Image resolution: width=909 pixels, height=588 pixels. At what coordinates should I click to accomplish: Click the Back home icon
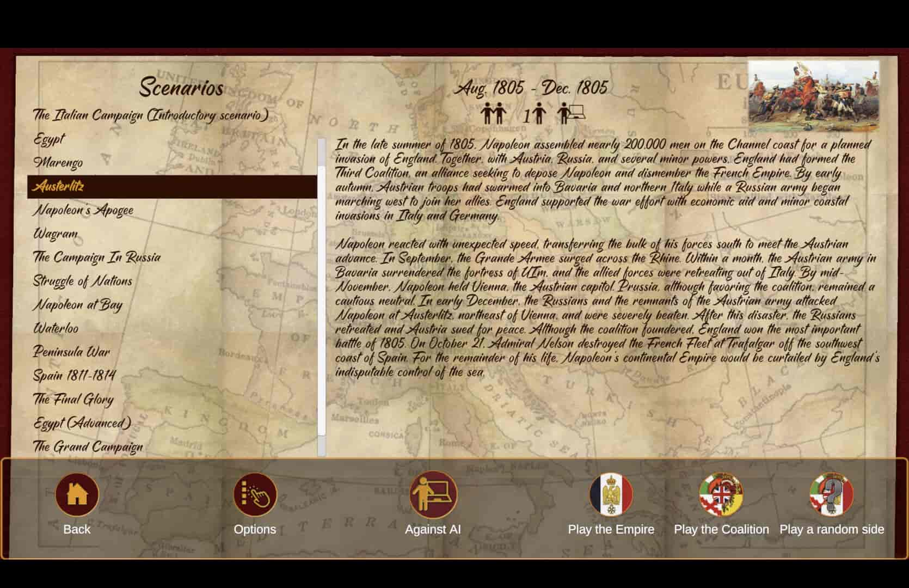[x=77, y=494]
